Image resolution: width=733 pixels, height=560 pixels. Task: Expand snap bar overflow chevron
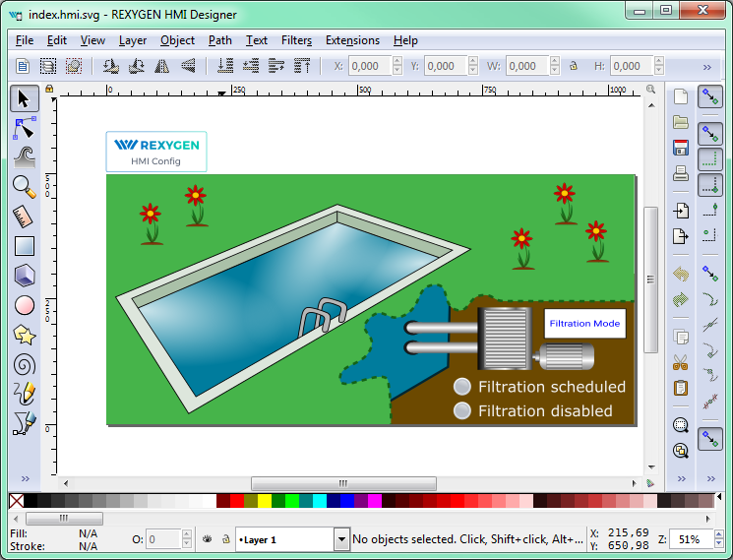(711, 478)
